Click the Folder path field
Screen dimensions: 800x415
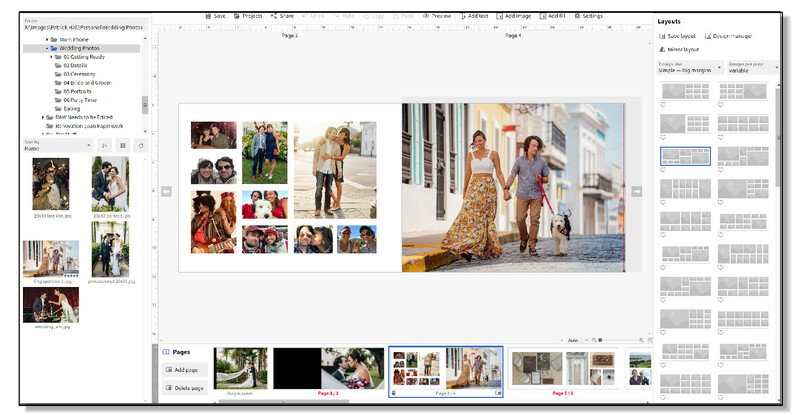[84, 27]
